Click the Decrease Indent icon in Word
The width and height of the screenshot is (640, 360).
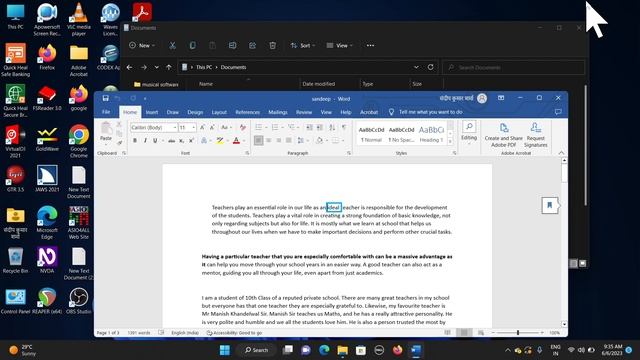(x=310, y=128)
